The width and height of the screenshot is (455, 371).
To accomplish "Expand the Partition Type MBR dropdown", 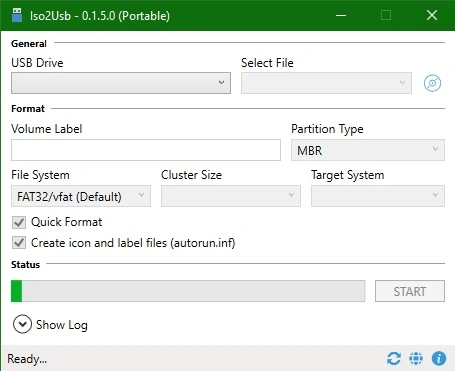I will point(368,150).
